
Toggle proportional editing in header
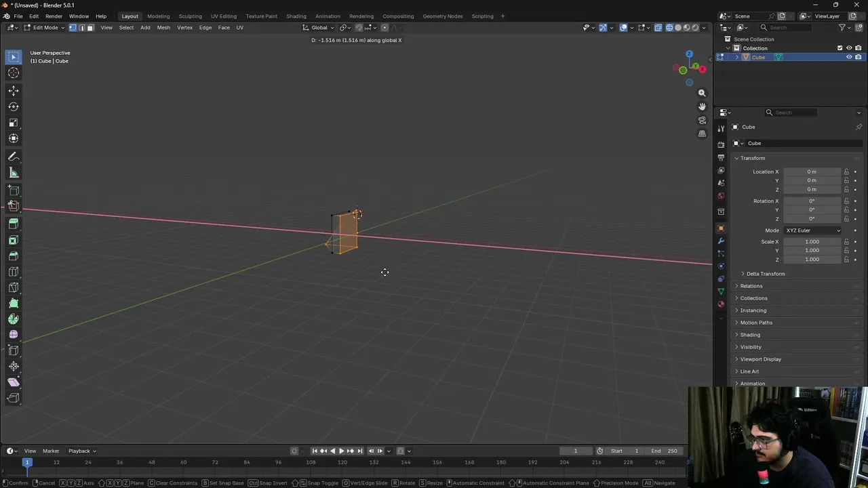384,28
